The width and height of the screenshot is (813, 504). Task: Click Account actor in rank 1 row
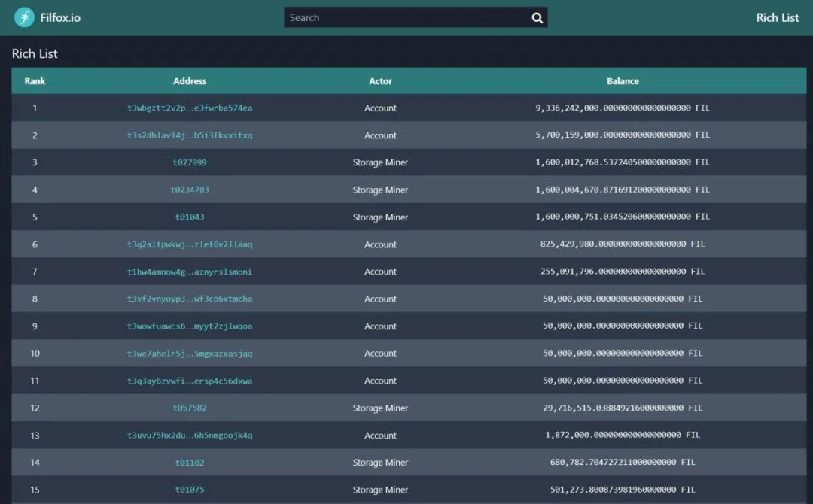pyautogui.click(x=381, y=108)
